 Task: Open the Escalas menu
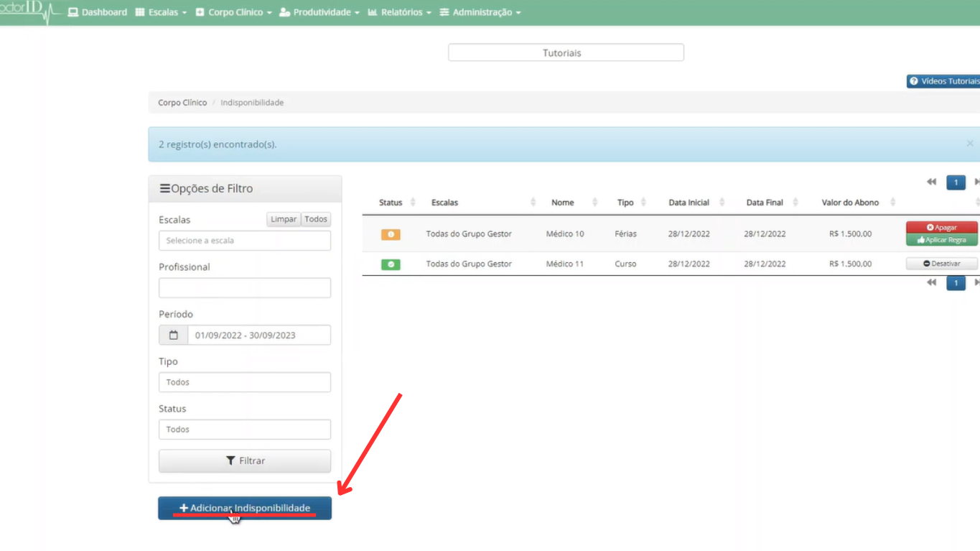[162, 12]
